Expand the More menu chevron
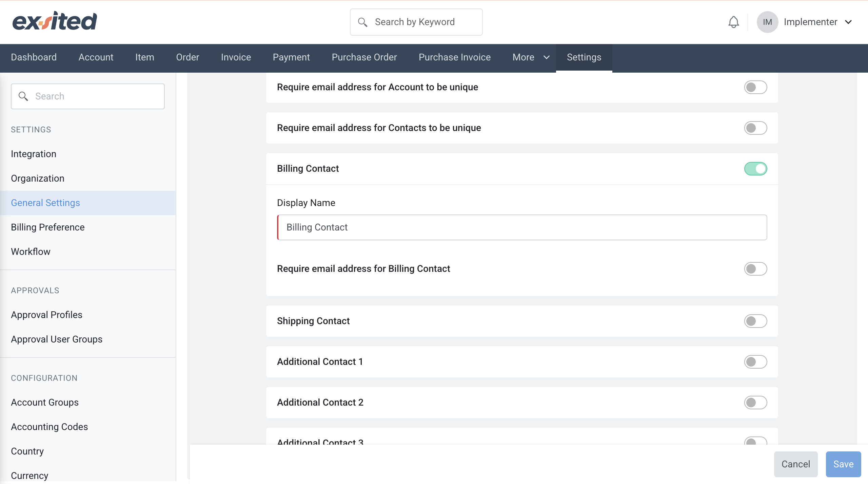 tap(546, 57)
